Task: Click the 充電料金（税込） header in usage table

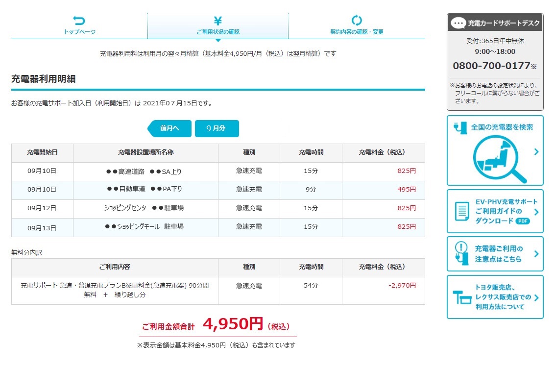Action: coord(384,153)
